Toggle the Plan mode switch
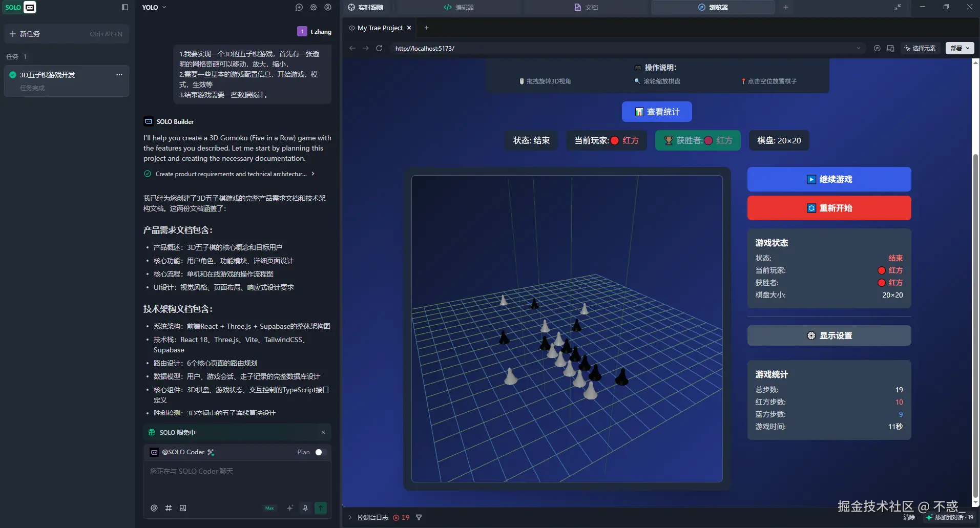 [x=320, y=452]
